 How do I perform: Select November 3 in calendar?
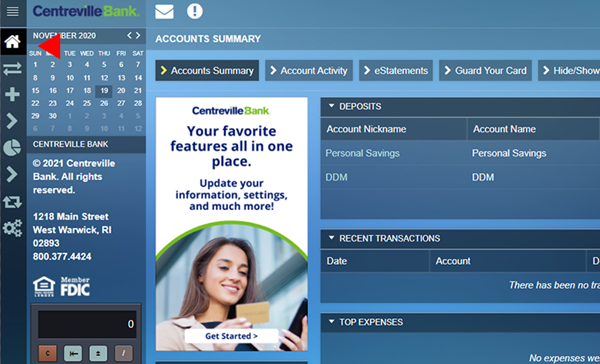tap(70, 65)
